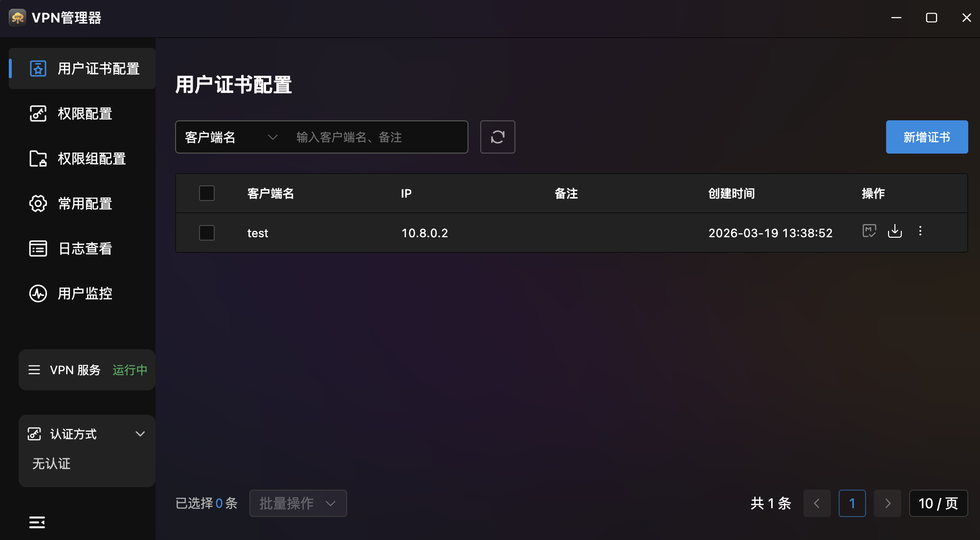Click the 创建时间 column header
This screenshot has height=540, width=980.
click(x=732, y=193)
